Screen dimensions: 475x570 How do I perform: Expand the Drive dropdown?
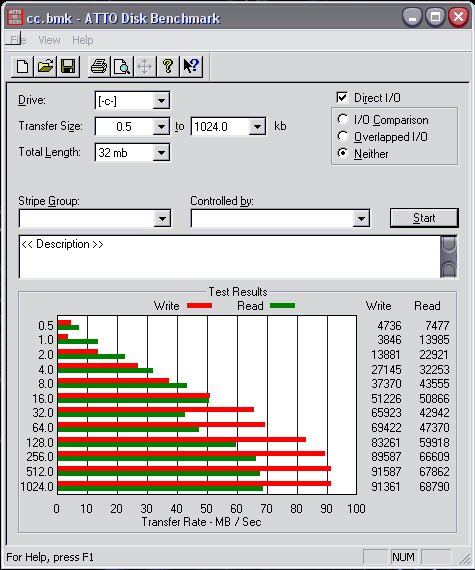pyautogui.click(x=161, y=101)
